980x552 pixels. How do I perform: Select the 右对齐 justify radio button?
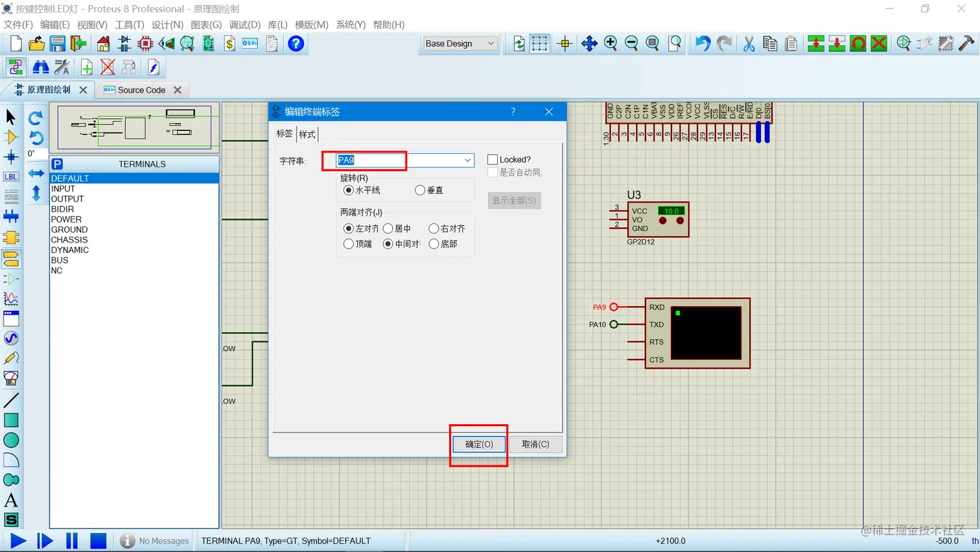point(434,228)
